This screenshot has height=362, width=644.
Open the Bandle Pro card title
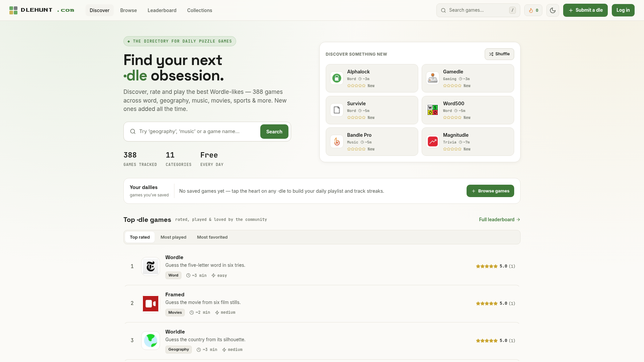pos(359,135)
